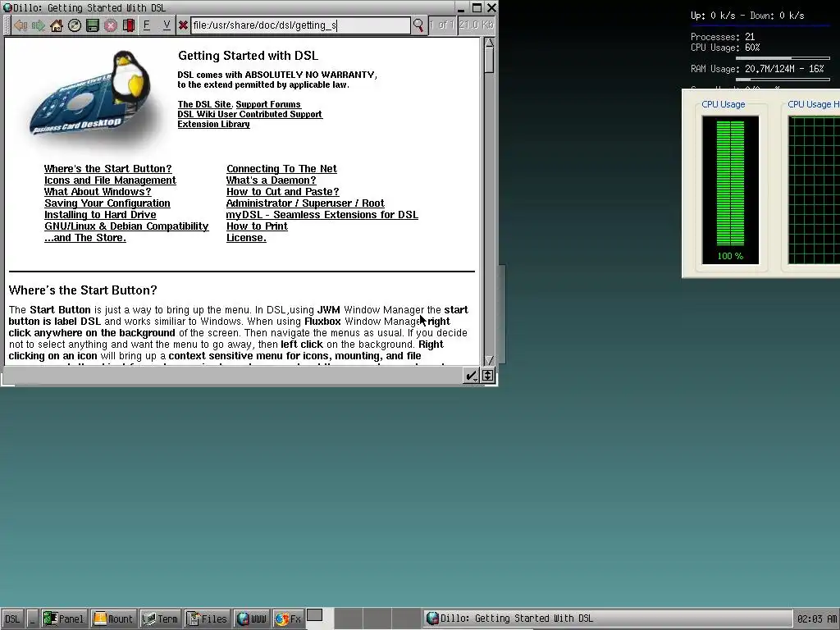Launch Term from the taskbar
The height and width of the screenshot is (630, 840).
160,619
